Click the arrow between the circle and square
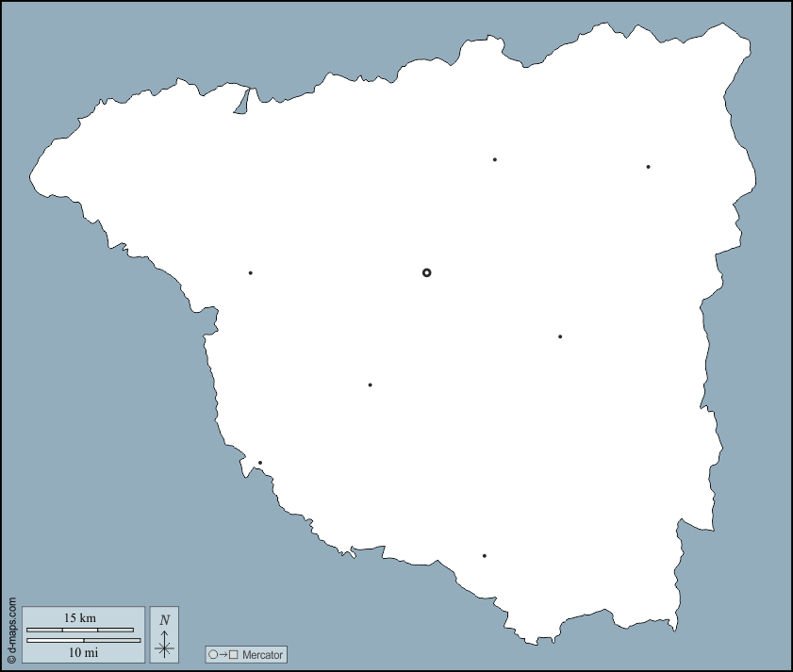This screenshot has height=672, width=793. click(x=223, y=654)
